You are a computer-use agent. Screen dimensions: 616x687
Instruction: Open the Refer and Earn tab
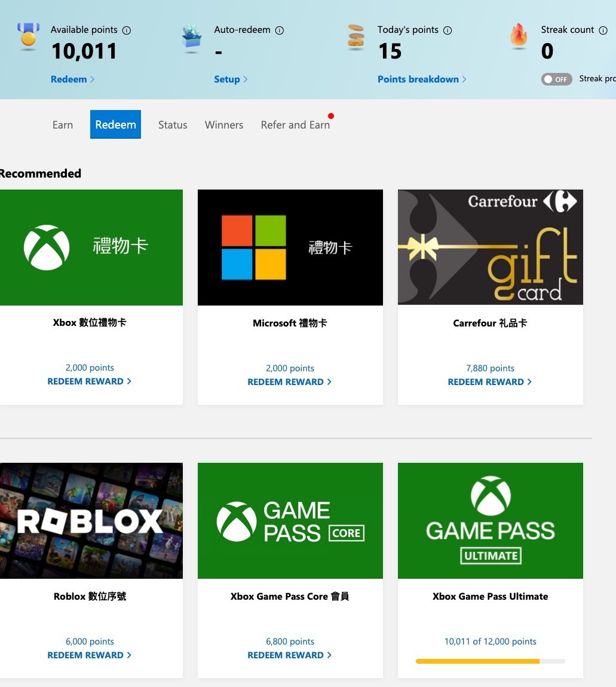295,125
